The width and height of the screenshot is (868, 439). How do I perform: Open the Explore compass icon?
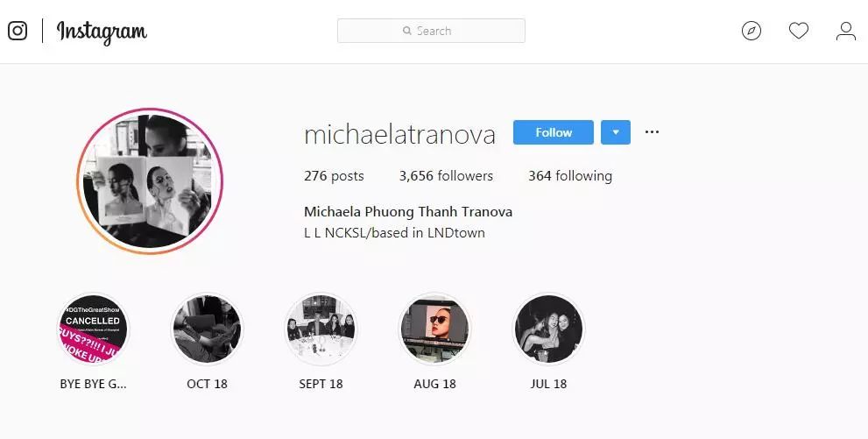tap(752, 31)
